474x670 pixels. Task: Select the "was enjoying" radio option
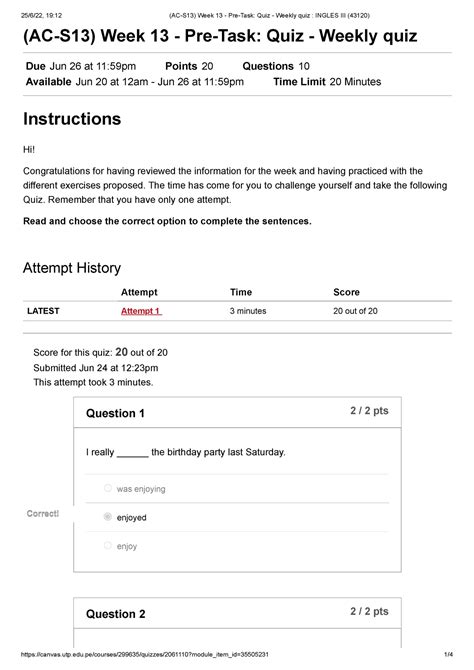(x=108, y=488)
